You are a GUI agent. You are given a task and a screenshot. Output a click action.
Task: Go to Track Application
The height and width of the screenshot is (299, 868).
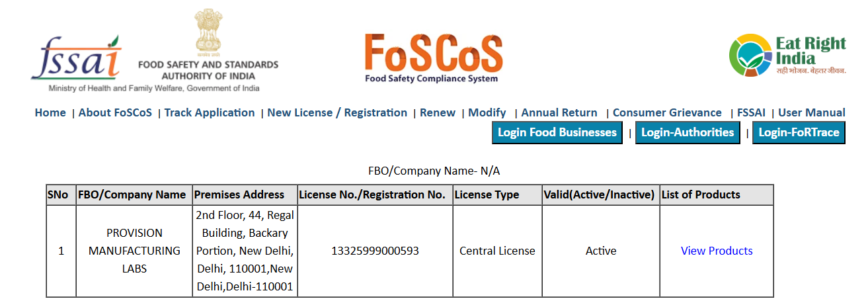(210, 112)
